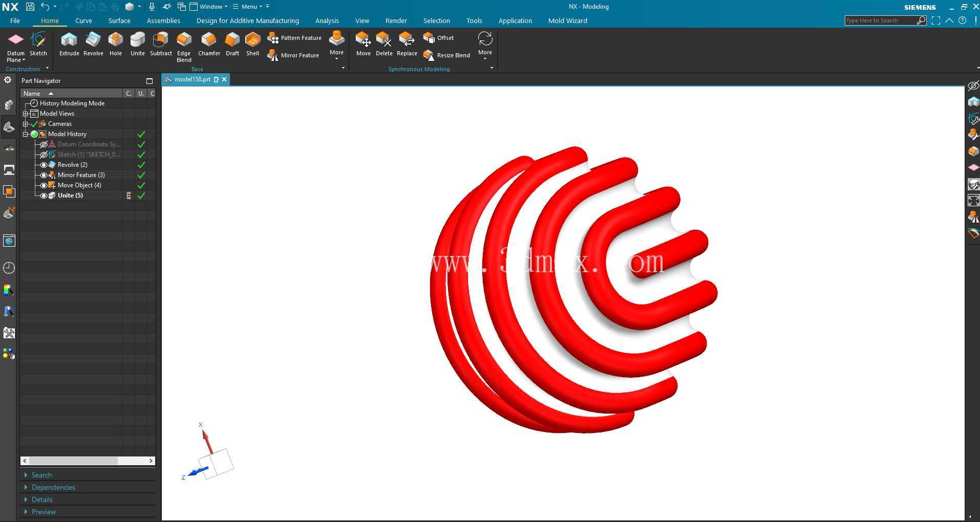Open the Assembly Navigator sidebar tab
980x522 pixels.
(x=9, y=105)
